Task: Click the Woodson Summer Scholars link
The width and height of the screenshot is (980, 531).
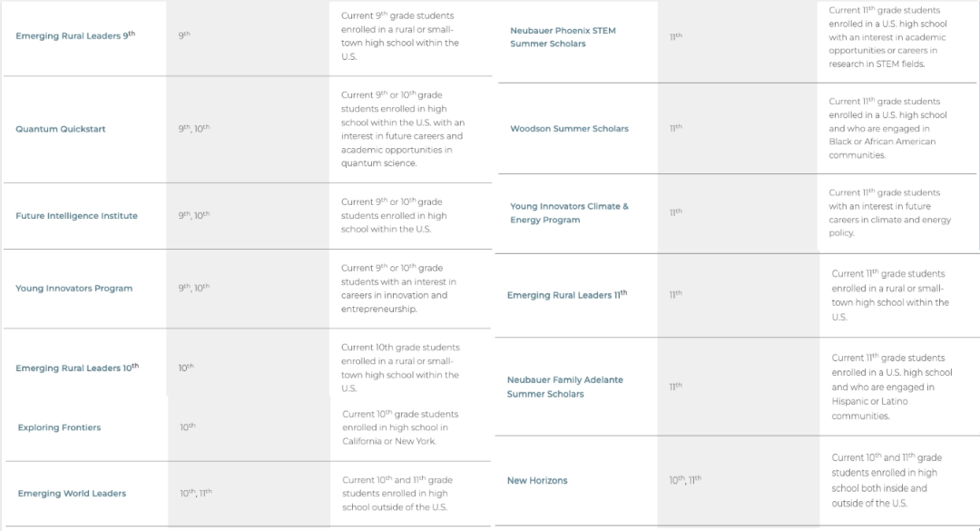Action: pos(569,129)
